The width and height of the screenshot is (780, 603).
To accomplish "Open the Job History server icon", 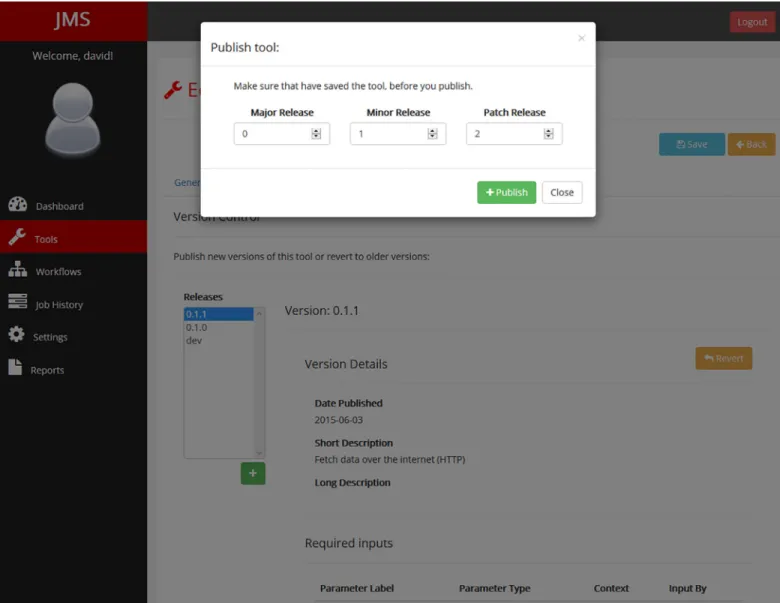I will point(17,302).
